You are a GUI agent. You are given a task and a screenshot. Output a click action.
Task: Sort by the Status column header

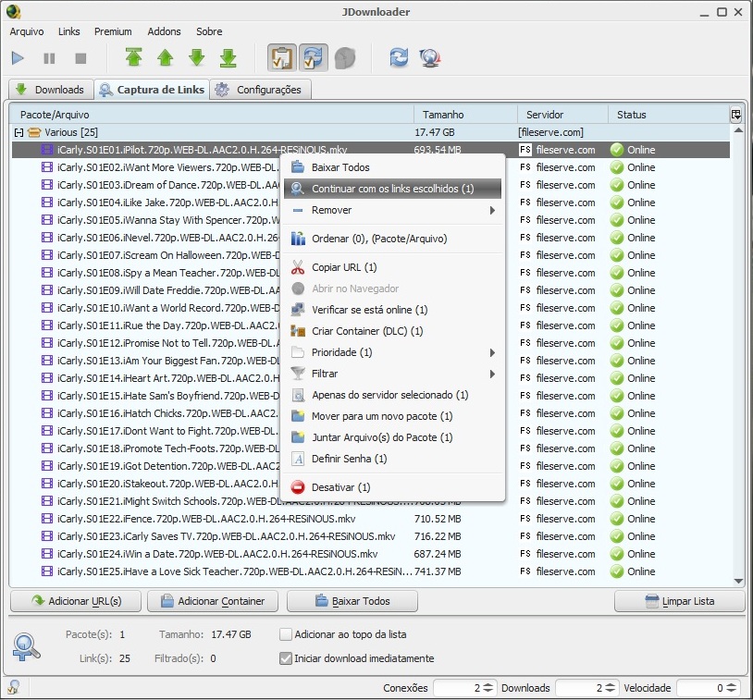pos(669,115)
